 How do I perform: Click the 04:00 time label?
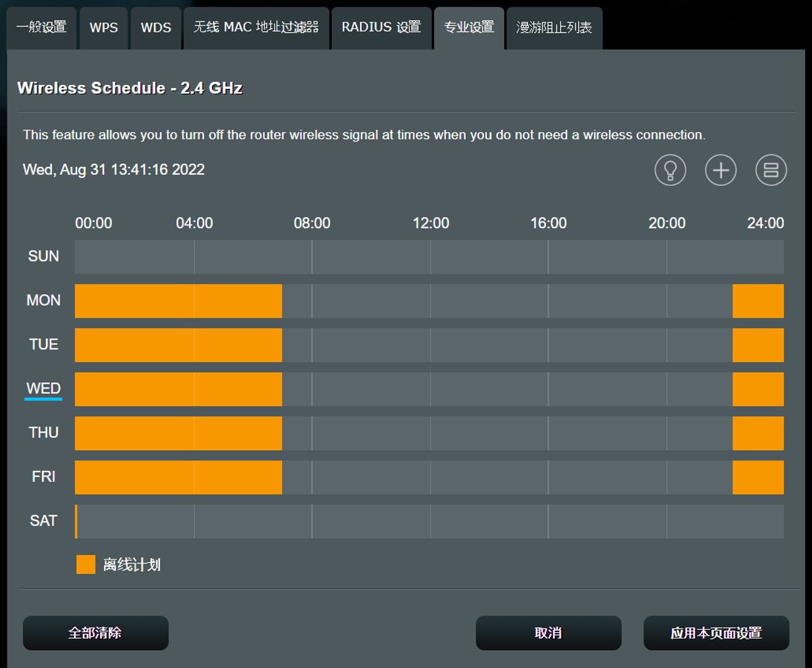(x=195, y=223)
